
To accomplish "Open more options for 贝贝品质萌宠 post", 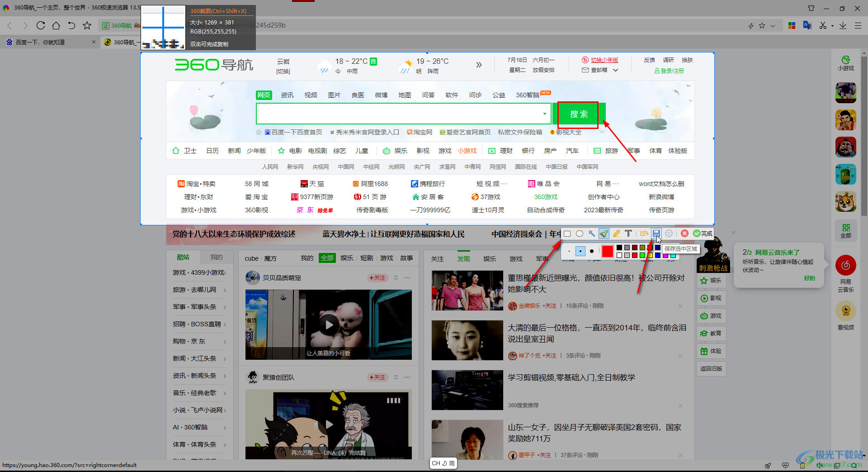I will tap(407, 278).
